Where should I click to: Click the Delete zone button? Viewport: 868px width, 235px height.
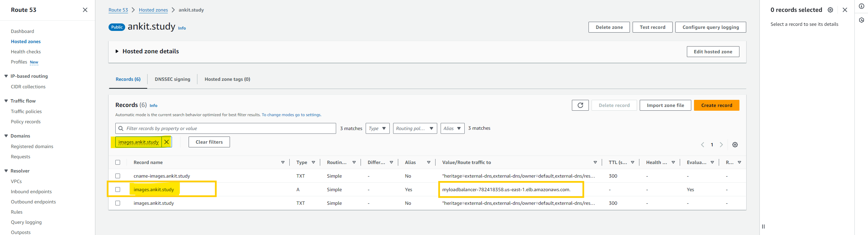pos(609,27)
